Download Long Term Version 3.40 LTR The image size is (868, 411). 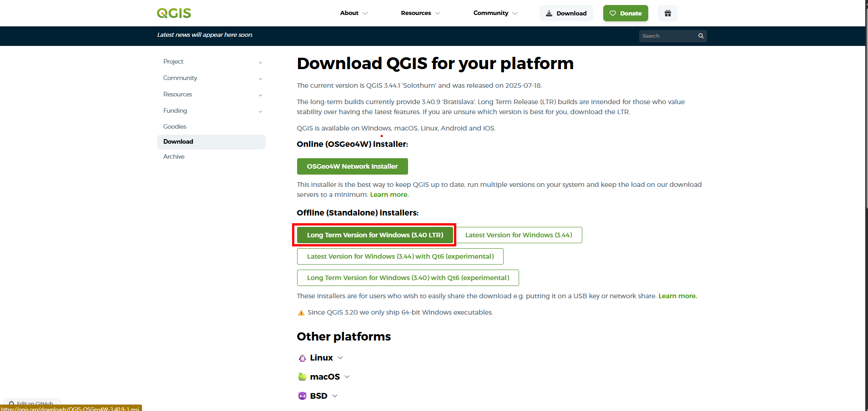(x=375, y=235)
